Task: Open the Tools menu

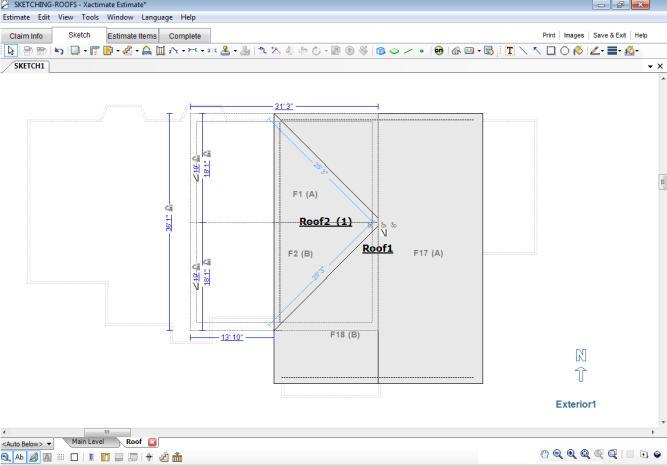Action: point(90,17)
